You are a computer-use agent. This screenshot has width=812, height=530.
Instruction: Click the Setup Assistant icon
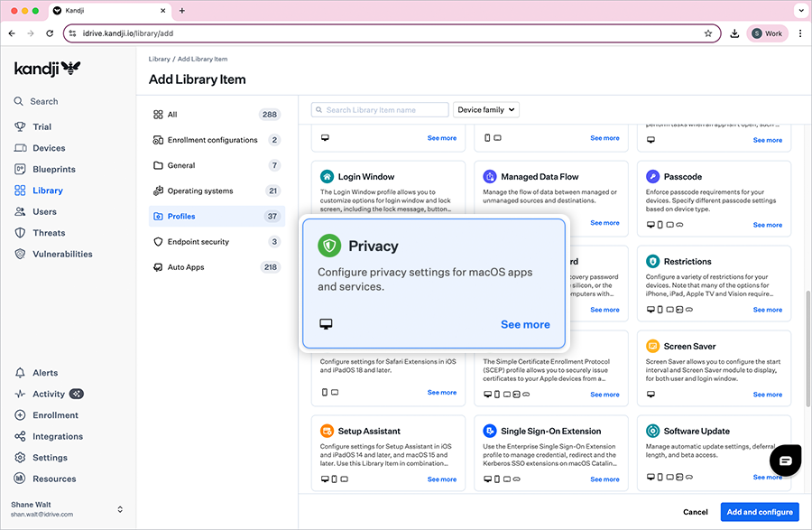328,431
